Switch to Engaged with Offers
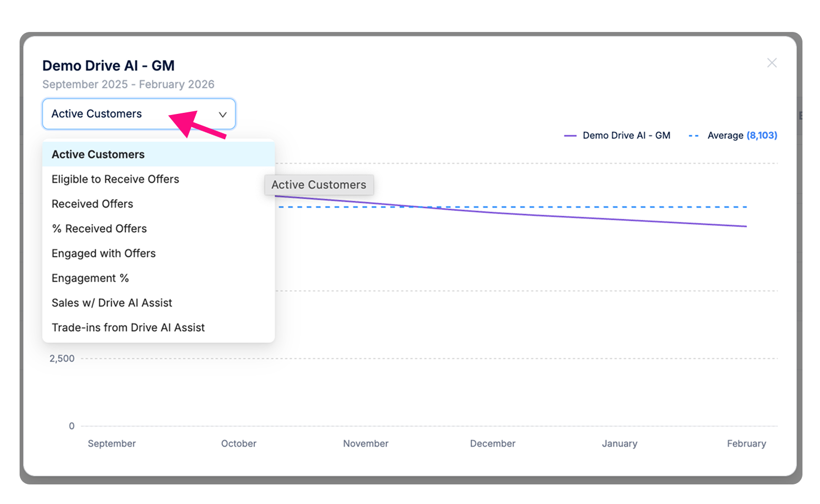 104,254
